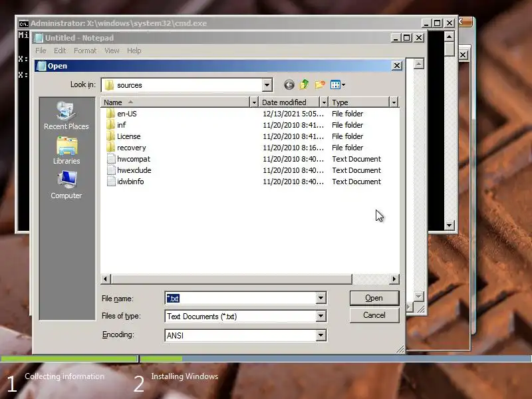Viewport: 532px width, 399px height.
Task: Select the inf folder name
Action: pyautogui.click(x=121, y=125)
